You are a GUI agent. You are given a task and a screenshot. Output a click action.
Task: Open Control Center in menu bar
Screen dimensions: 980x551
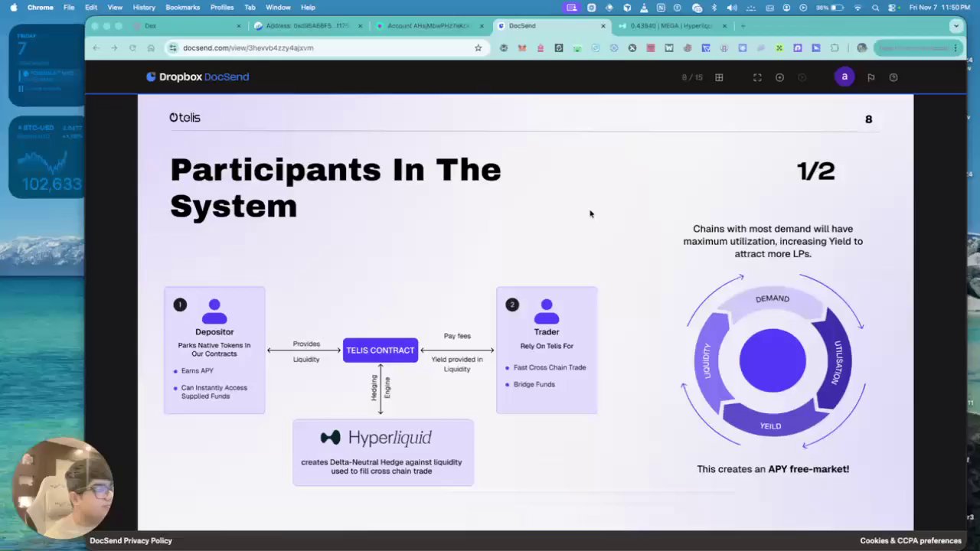[x=893, y=7]
